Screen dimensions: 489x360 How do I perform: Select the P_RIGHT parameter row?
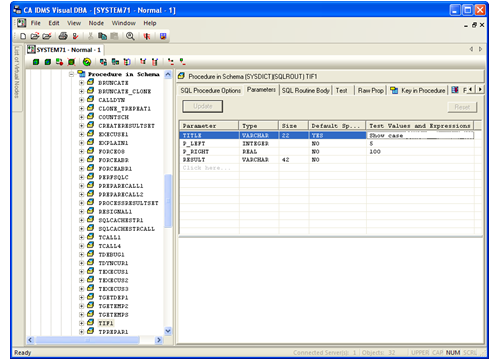click(x=327, y=152)
